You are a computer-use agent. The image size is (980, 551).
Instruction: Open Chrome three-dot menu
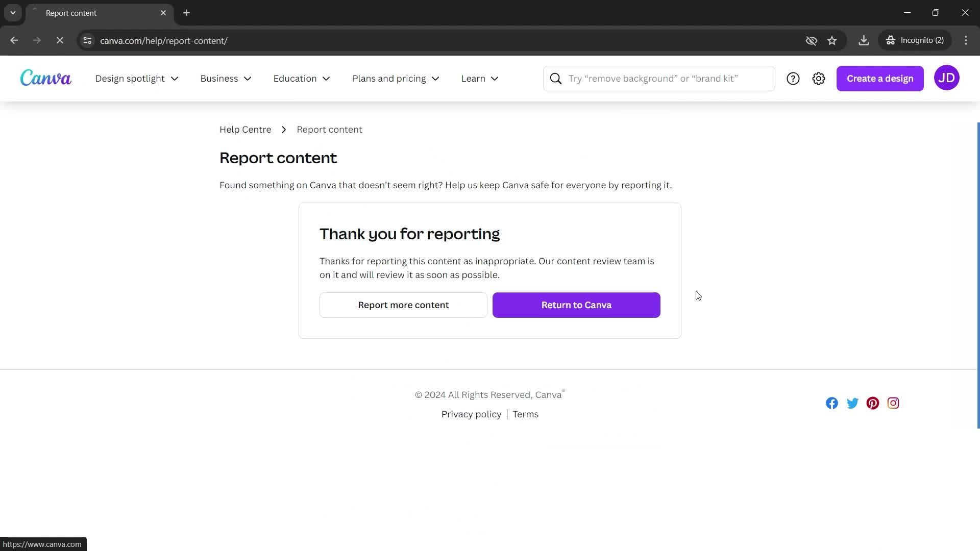coord(966,40)
